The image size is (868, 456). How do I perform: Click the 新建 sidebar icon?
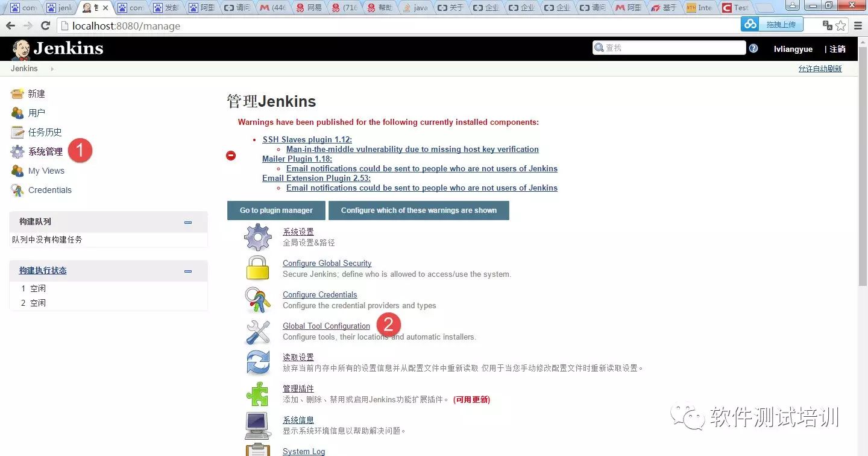pyautogui.click(x=17, y=93)
